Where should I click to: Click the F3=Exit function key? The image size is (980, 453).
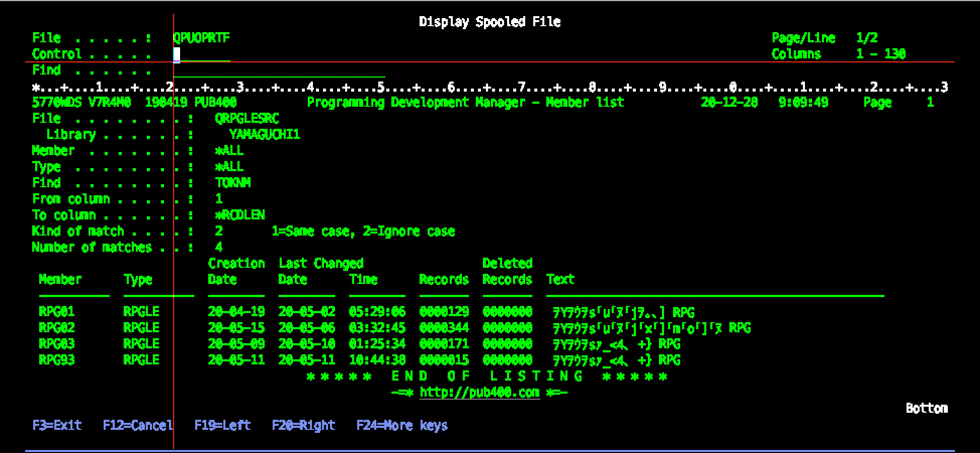[x=57, y=425]
